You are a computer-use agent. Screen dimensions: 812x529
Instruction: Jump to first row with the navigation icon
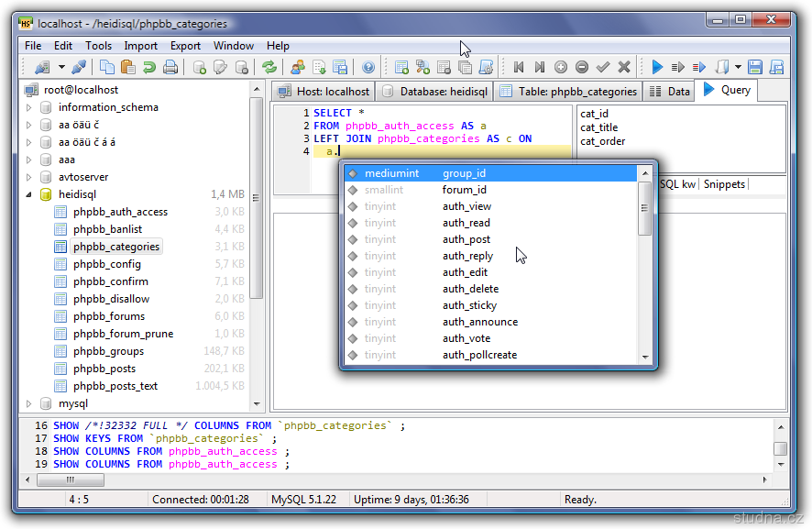pyautogui.click(x=519, y=67)
